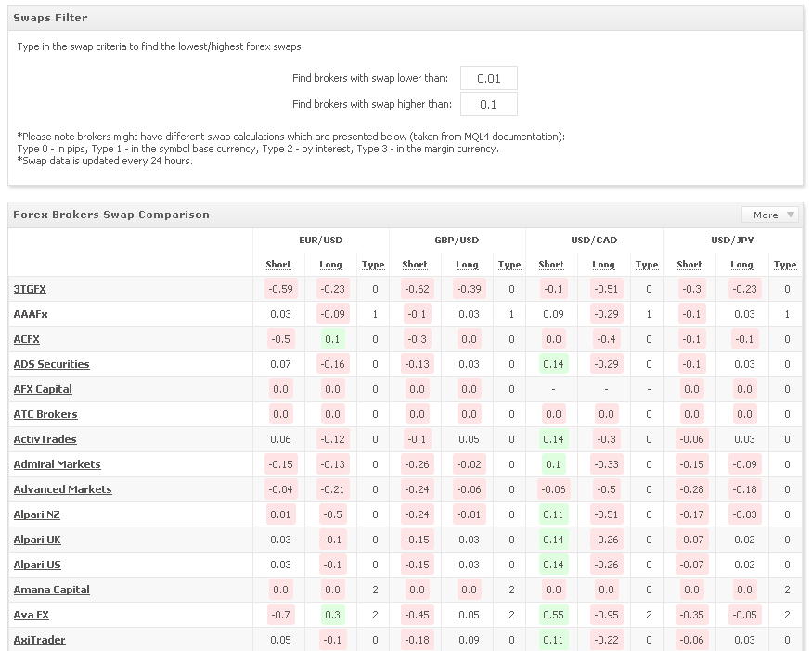Click the Long header under EUR/USD

click(330, 265)
